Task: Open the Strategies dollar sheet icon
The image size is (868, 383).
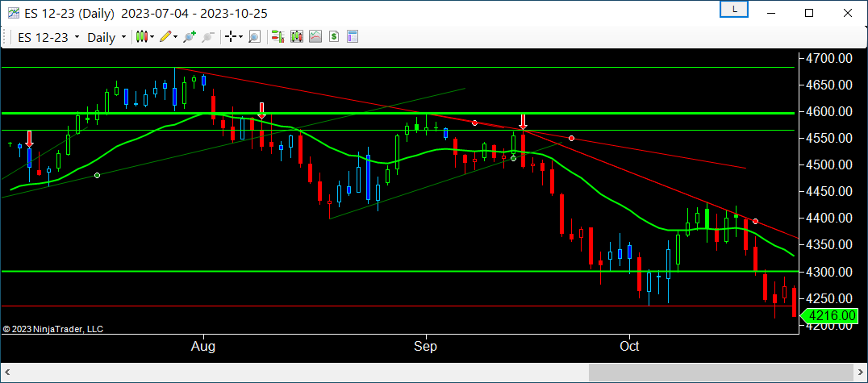Action: 334,37
